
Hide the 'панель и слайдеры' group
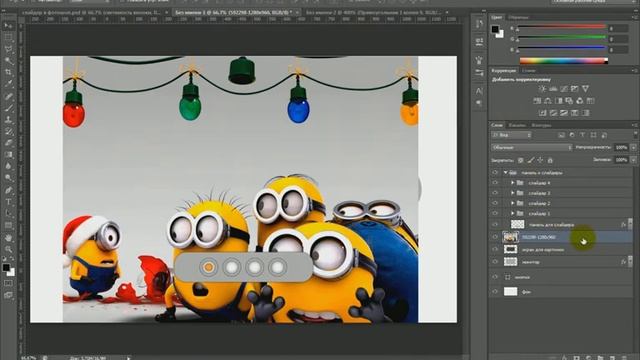[495, 173]
